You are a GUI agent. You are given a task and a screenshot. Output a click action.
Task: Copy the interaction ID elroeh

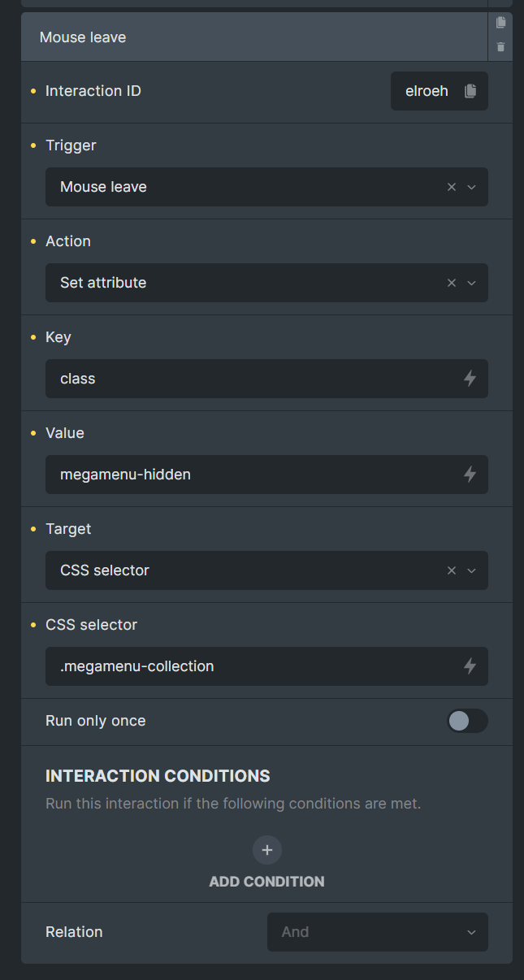[470, 91]
